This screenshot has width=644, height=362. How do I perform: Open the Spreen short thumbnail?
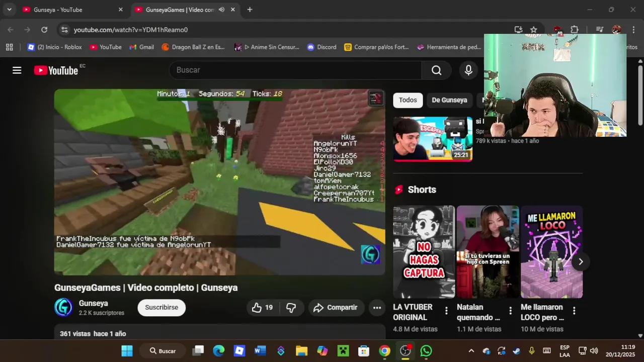tap(488, 252)
